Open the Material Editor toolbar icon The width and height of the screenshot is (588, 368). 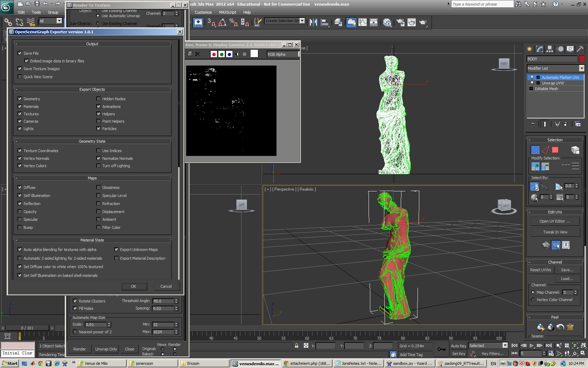[387, 22]
